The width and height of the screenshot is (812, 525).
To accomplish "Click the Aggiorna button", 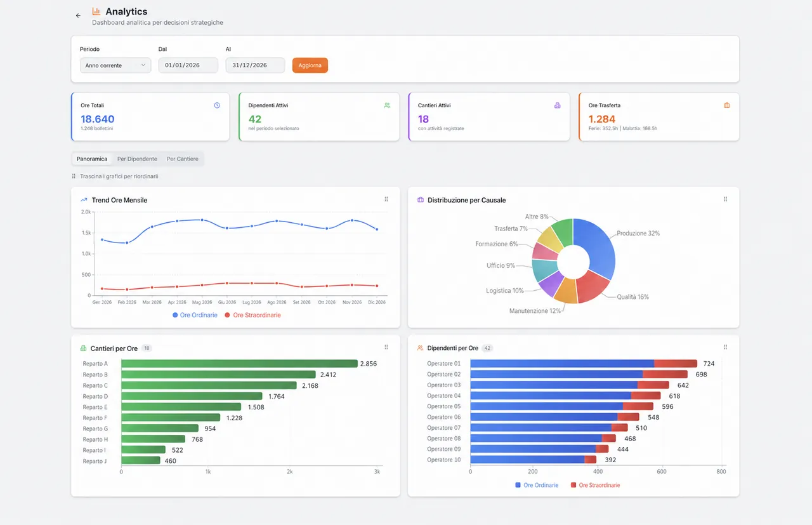I will pyautogui.click(x=310, y=65).
